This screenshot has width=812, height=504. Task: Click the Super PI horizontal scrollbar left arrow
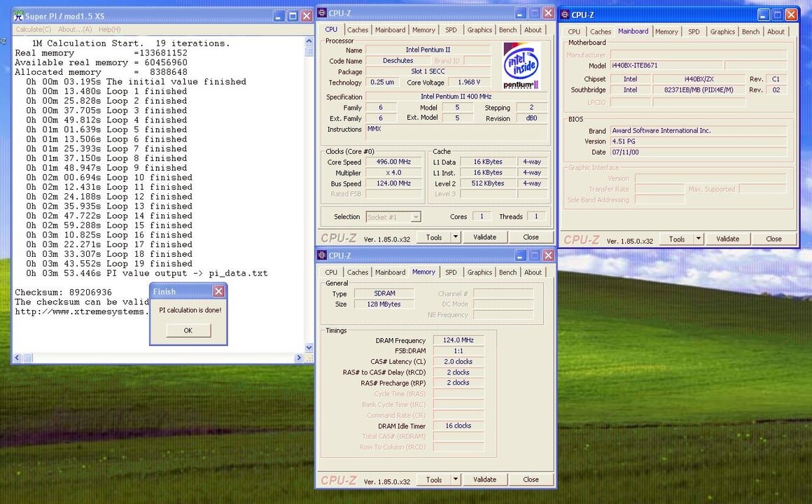[17, 358]
